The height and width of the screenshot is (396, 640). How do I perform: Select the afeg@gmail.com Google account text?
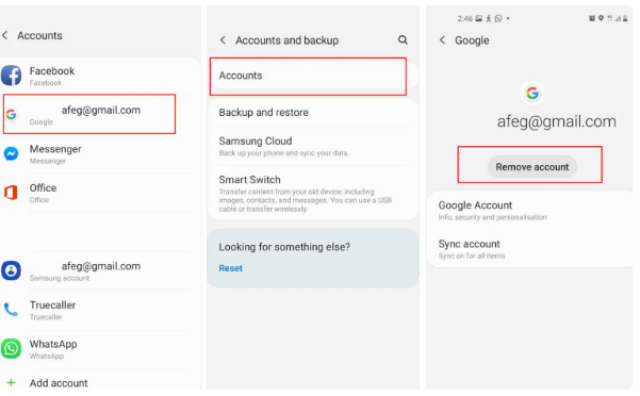tap(101, 110)
